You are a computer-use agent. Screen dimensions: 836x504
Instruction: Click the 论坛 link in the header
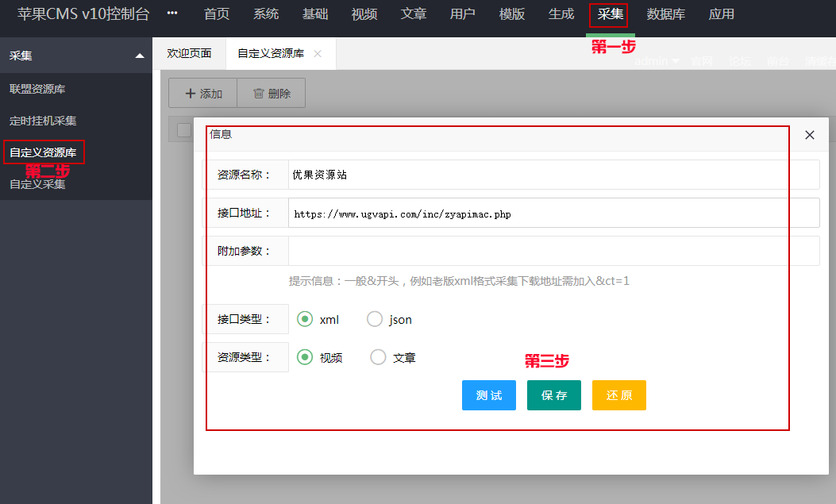tap(739, 61)
